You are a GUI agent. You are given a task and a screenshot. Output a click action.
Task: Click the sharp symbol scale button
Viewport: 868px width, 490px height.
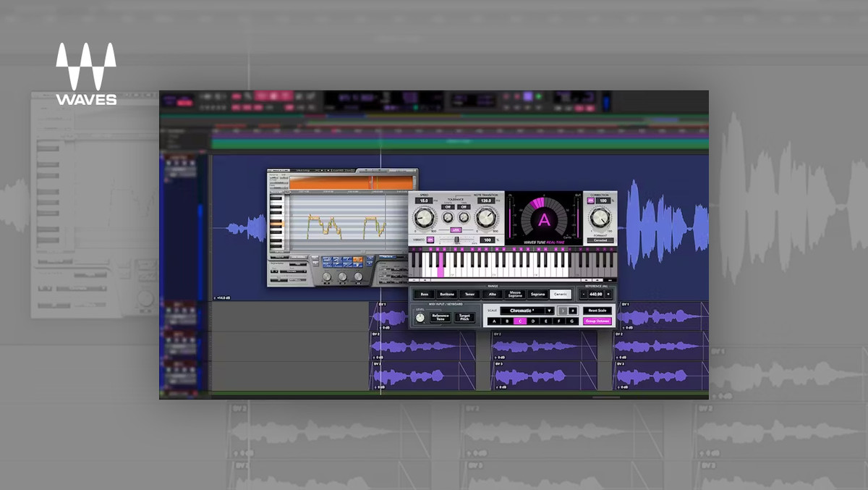point(574,311)
